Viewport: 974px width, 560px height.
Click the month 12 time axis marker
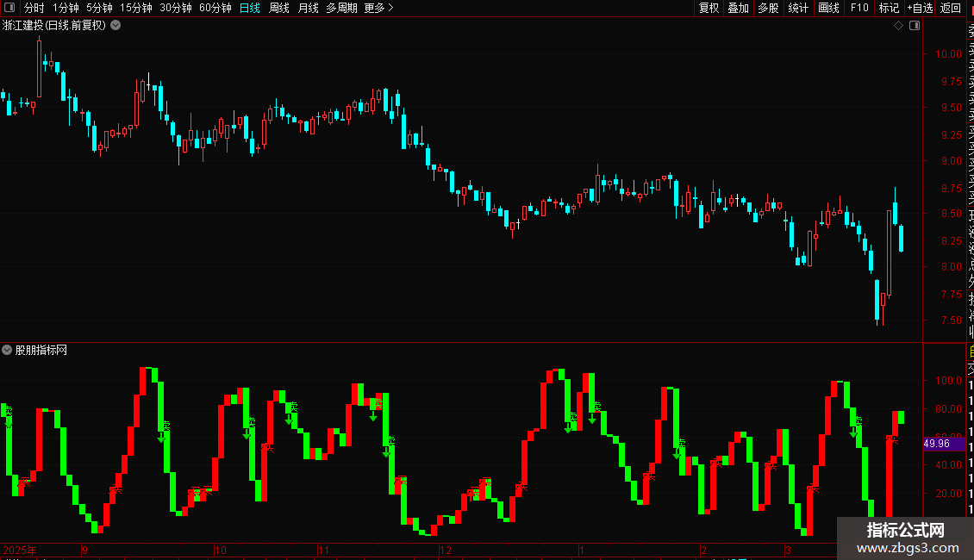(x=446, y=550)
